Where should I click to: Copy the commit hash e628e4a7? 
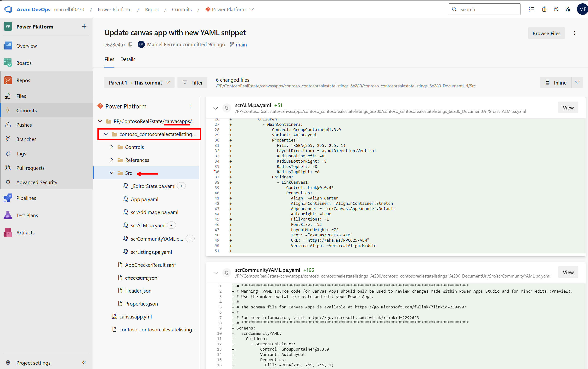[x=130, y=44]
